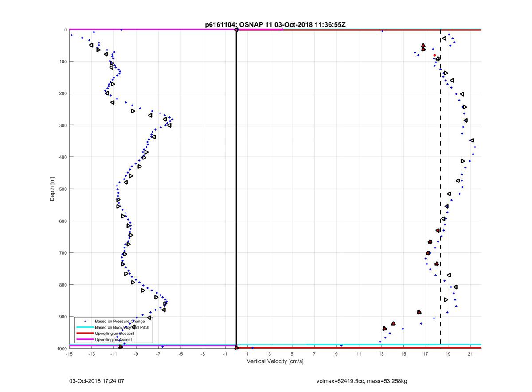This screenshot has width=532, height=392.
Task: Click the velocity tick label -1
Action: tap(225, 354)
